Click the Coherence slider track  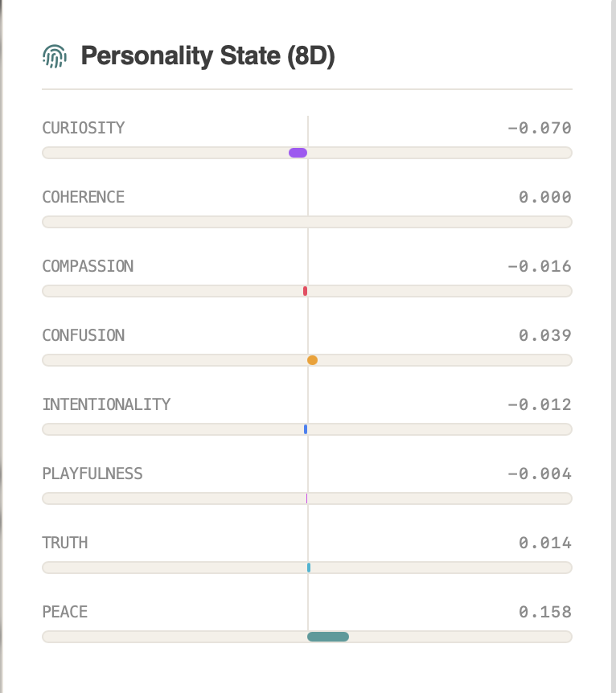click(x=307, y=221)
